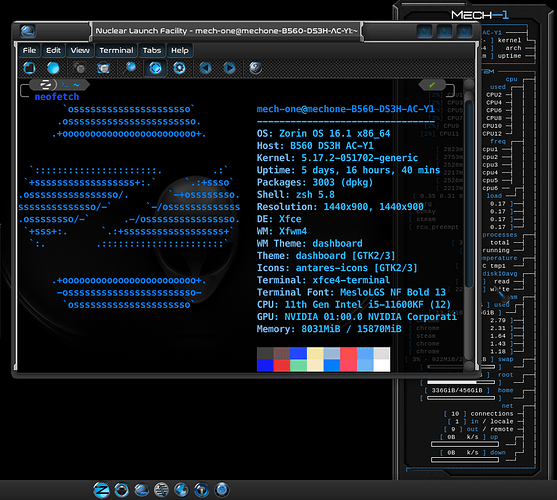Image resolution: width=557 pixels, height=500 pixels.
Task: Click the rightmost blue gear taskbar icon
Action: point(222,490)
